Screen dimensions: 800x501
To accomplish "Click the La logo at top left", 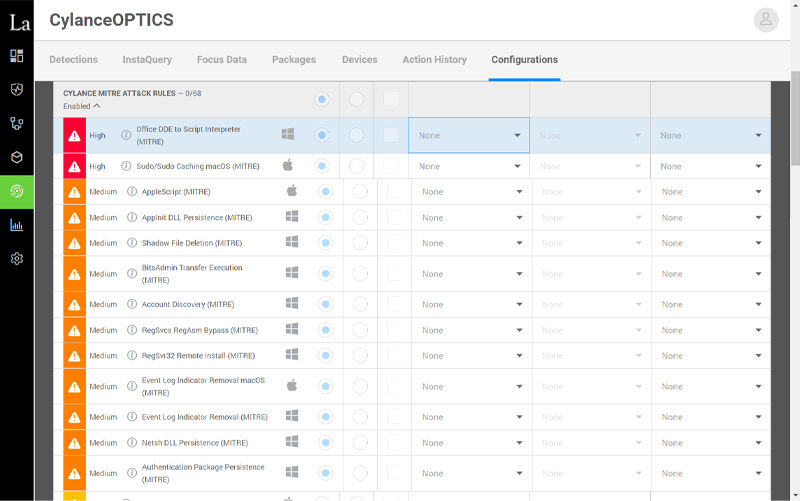I will (x=19, y=22).
